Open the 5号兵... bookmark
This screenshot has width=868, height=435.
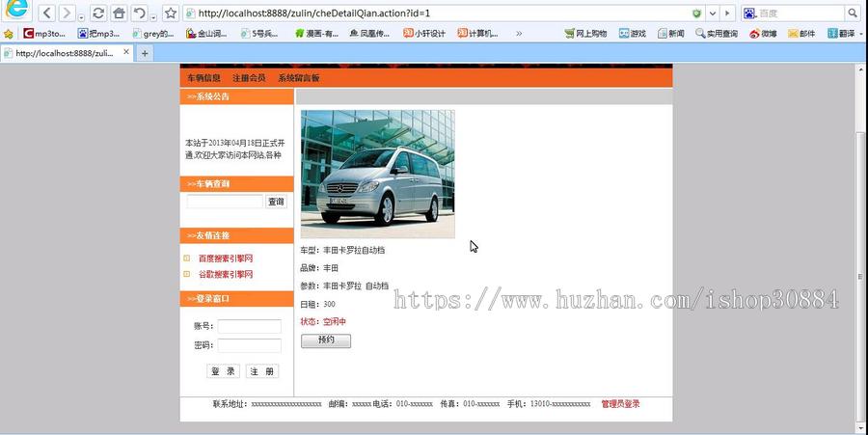pyautogui.click(x=259, y=34)
